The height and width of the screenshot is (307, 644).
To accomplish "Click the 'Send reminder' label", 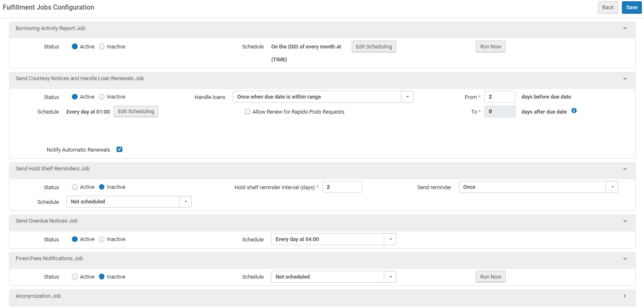I will 434,188.
